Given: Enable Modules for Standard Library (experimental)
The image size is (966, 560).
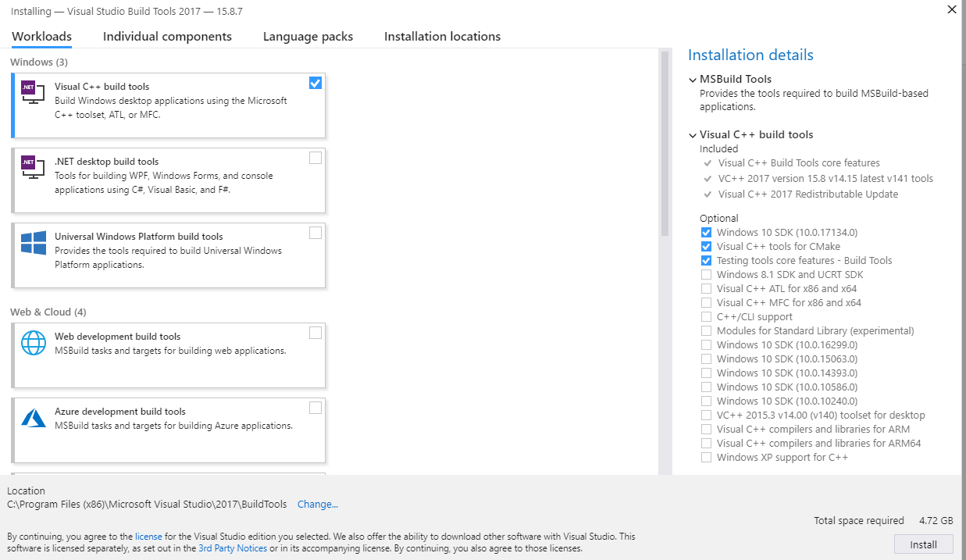Looking at the screenshot, I should pos(707,331).
